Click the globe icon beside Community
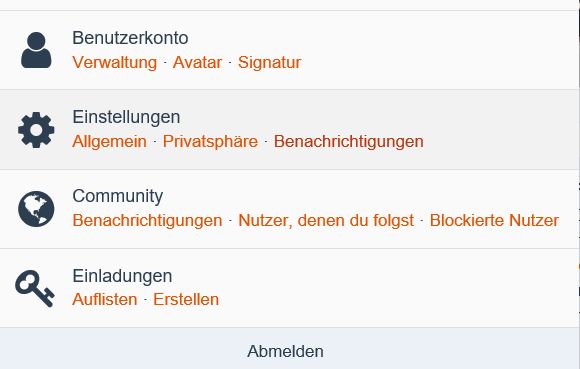The height and width of the screenshot is (369, 580). pyautogui.click(x=36, y=209)
